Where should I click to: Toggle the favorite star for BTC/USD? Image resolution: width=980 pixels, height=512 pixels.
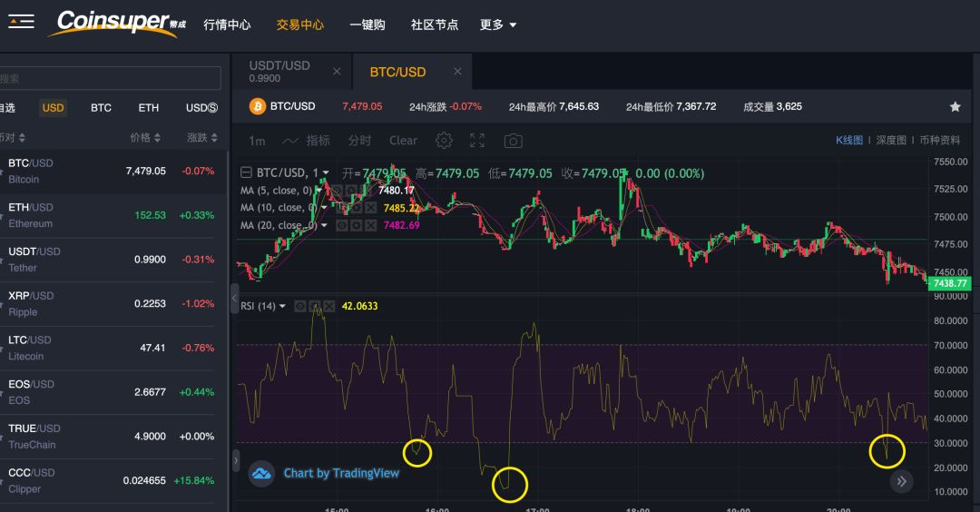(x=955, y=107)
